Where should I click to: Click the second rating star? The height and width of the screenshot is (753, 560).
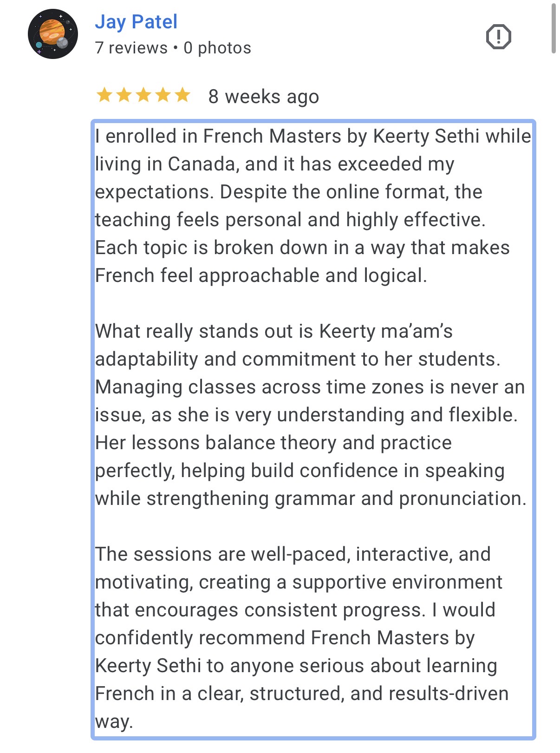124,95
